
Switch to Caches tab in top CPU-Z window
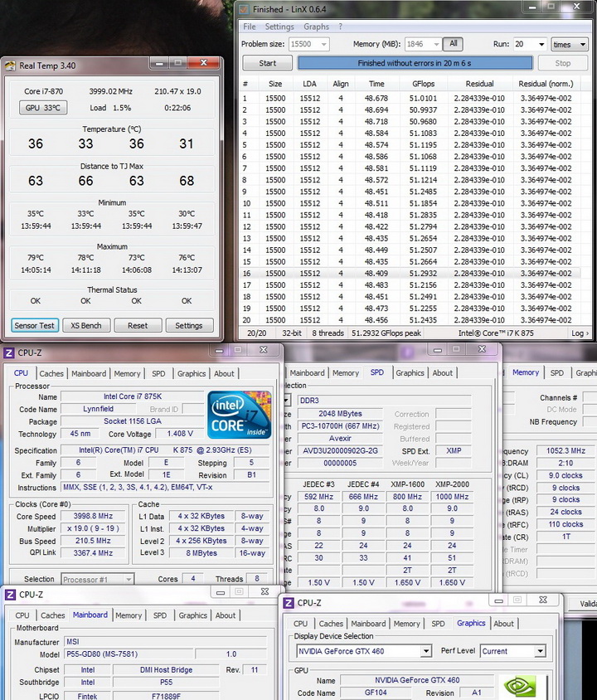point(51,374)
